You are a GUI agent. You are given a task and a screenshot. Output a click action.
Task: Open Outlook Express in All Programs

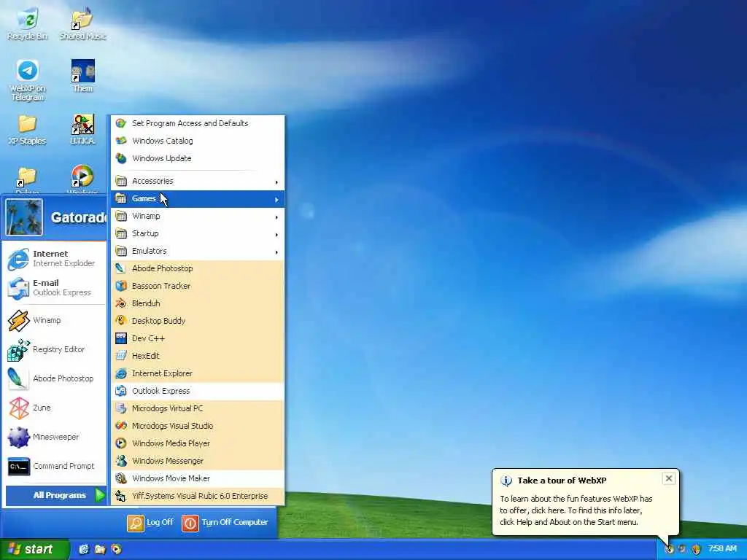[x=198, y=391]
